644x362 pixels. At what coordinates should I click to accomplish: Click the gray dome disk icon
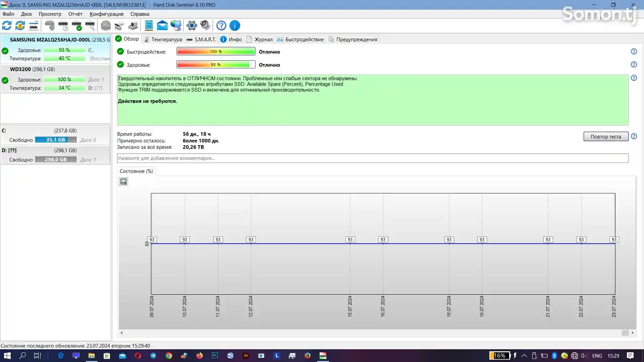click(x=106, y=25)
